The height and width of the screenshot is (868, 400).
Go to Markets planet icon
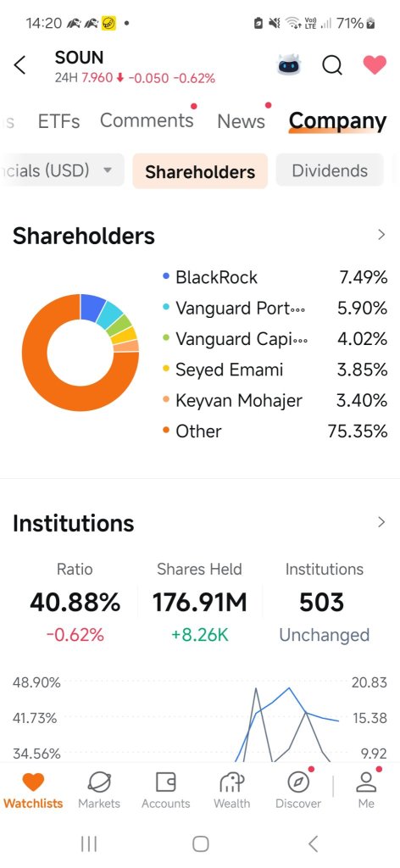(x=99, y=782)
